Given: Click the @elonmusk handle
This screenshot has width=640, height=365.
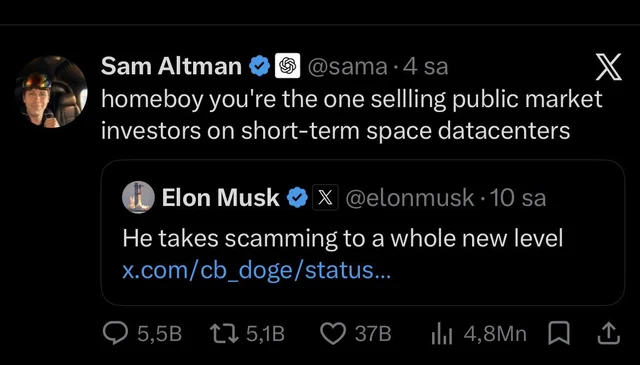Looking at the screenshot, I should [410, 198].
